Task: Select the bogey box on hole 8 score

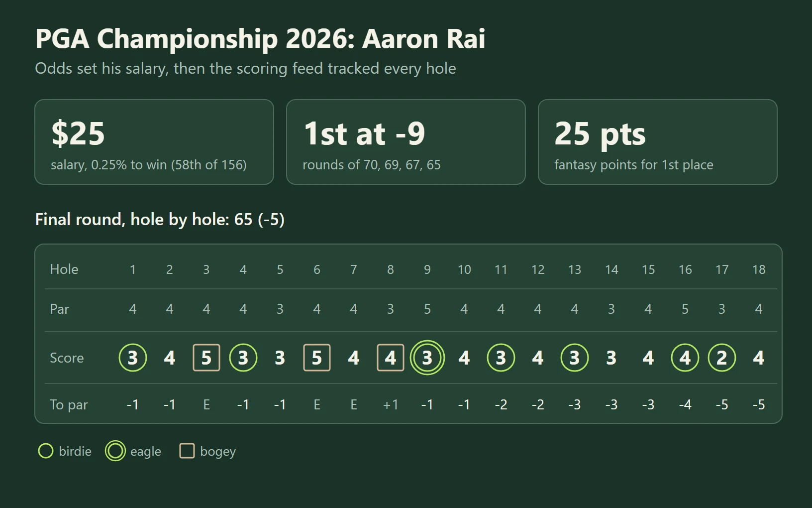Action: (x=391, y=358)
